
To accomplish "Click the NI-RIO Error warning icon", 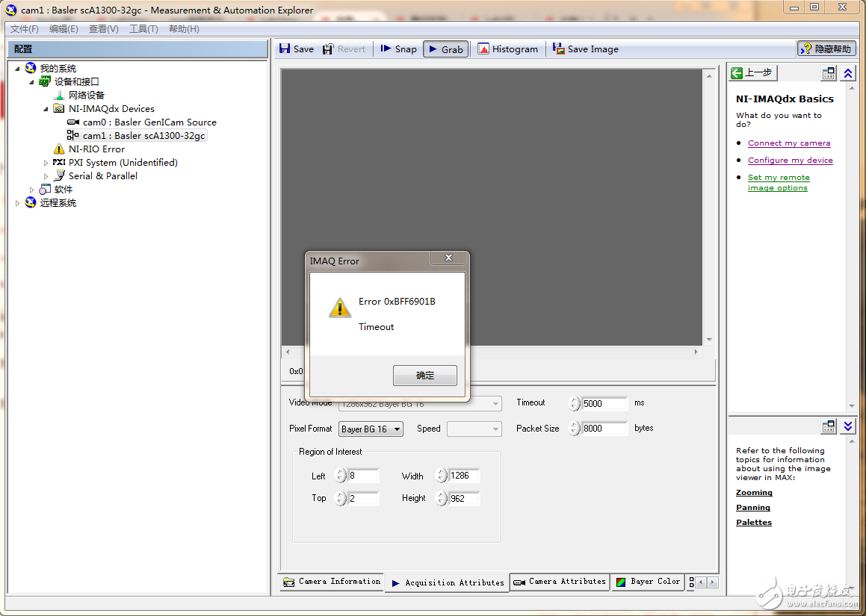I will 59,149.
